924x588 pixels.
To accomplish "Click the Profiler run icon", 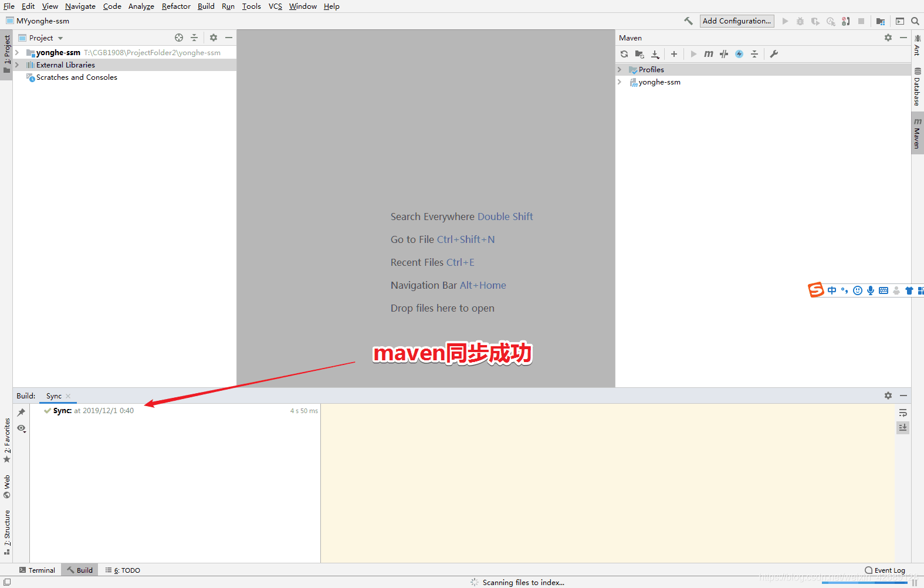I will click(x=831, y=21).
